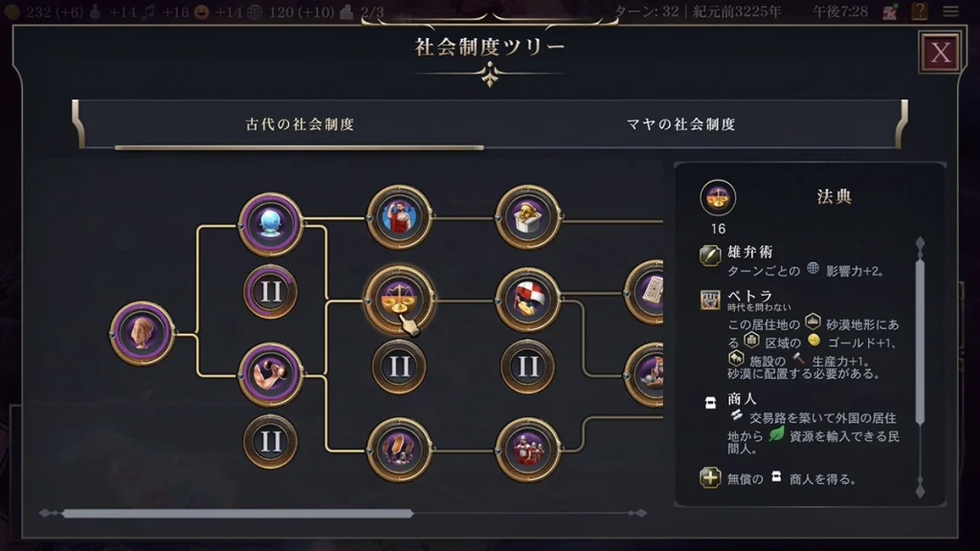Open tier II mastery under flag civic
The height and width of the screenshot is (551, 980).
527,366
